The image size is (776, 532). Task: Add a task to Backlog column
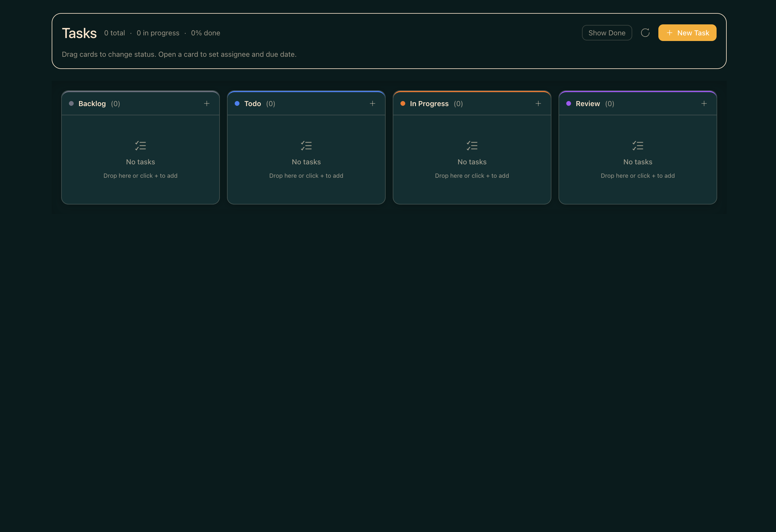coord(207,103)
